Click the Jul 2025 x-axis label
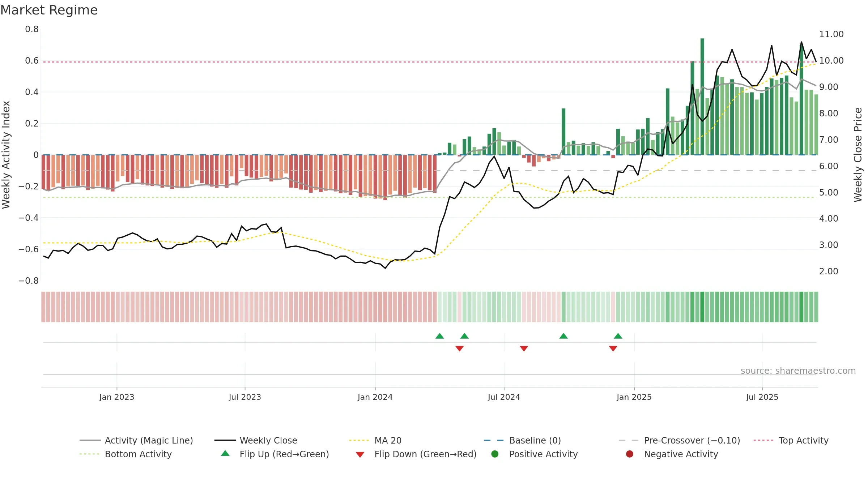 762,397
